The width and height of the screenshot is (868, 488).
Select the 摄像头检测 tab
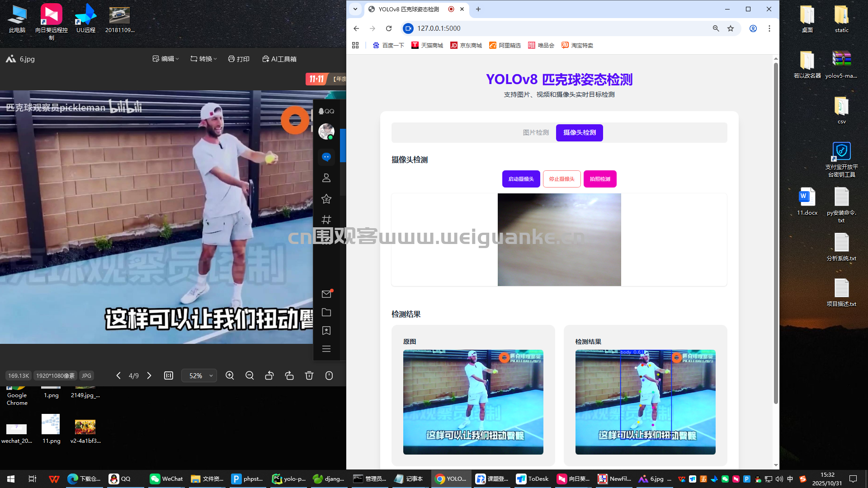(x=579, y=132)
